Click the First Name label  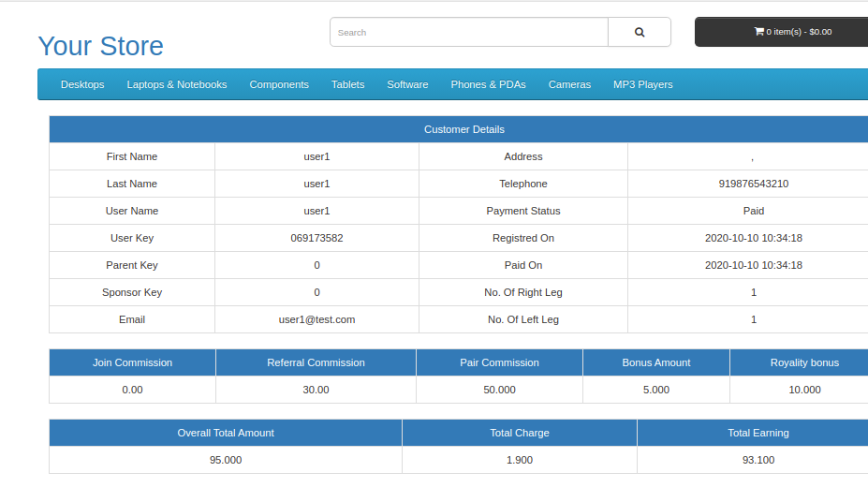pos(132,156)
